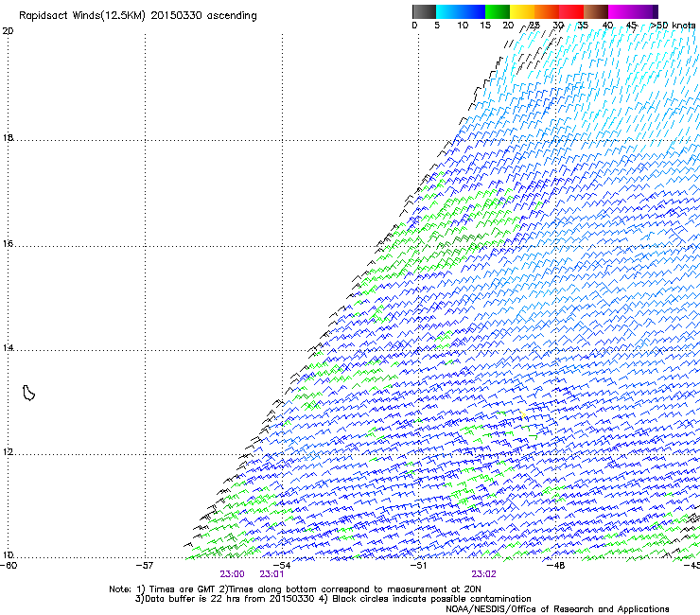
Task: Click the longitude axis label "-54"
Action: pyautogui.click(x=282, y=565)
